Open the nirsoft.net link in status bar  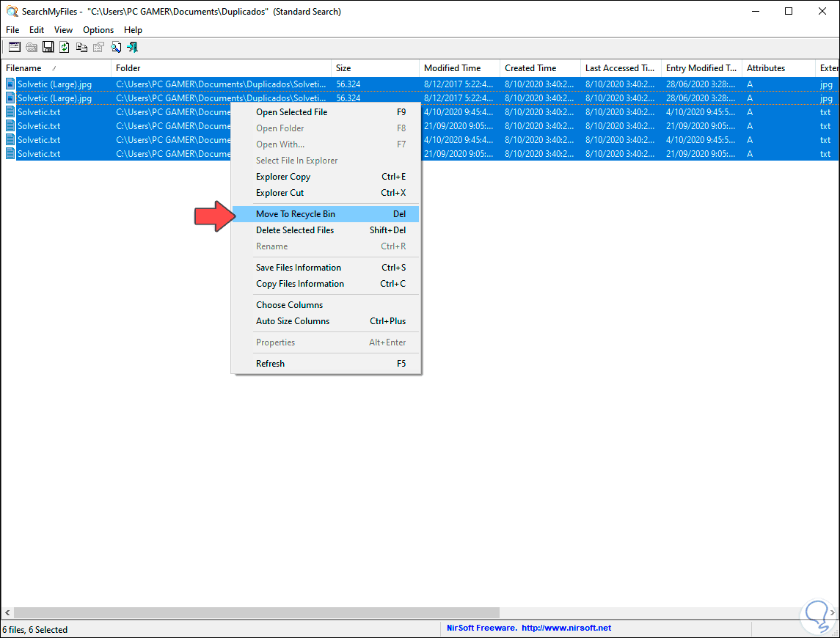point(566,628)
